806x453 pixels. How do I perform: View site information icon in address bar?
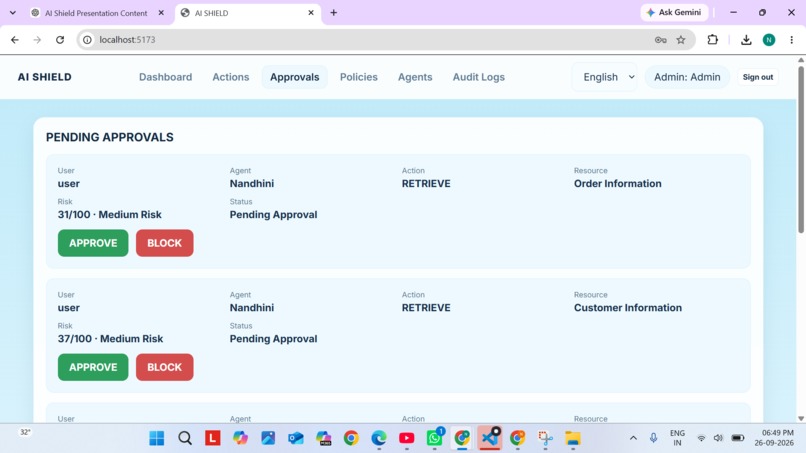pos(87,40)
